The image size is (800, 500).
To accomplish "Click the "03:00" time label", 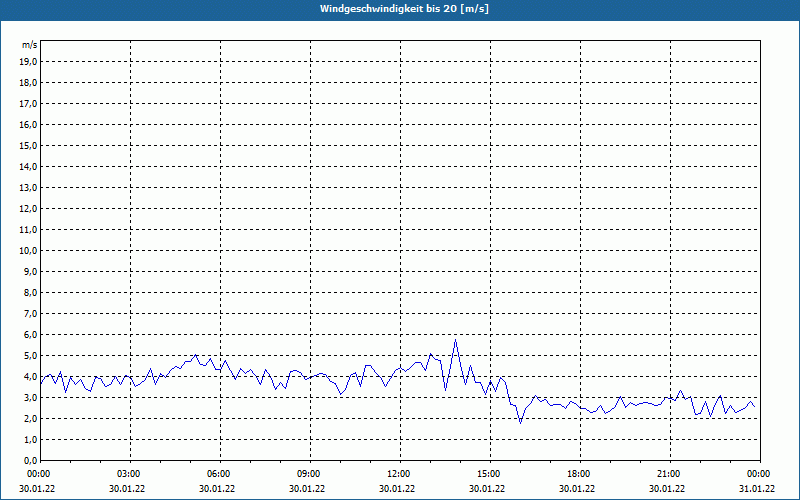I will [129, 474].
